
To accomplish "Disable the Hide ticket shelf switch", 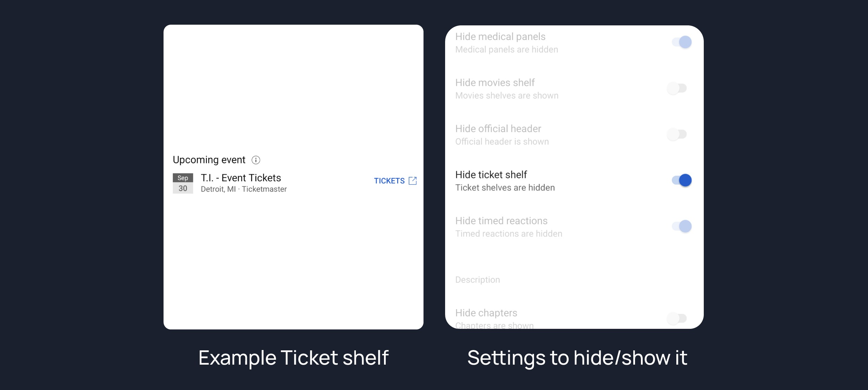I will tap(681, 180).
